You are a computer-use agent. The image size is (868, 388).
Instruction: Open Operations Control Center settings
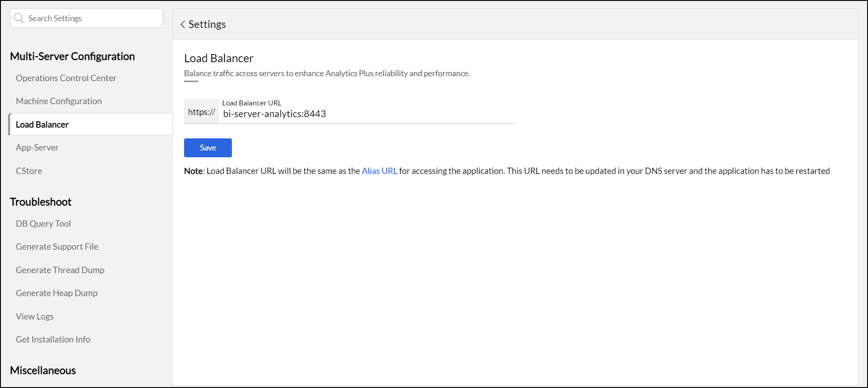coord(66,78)
